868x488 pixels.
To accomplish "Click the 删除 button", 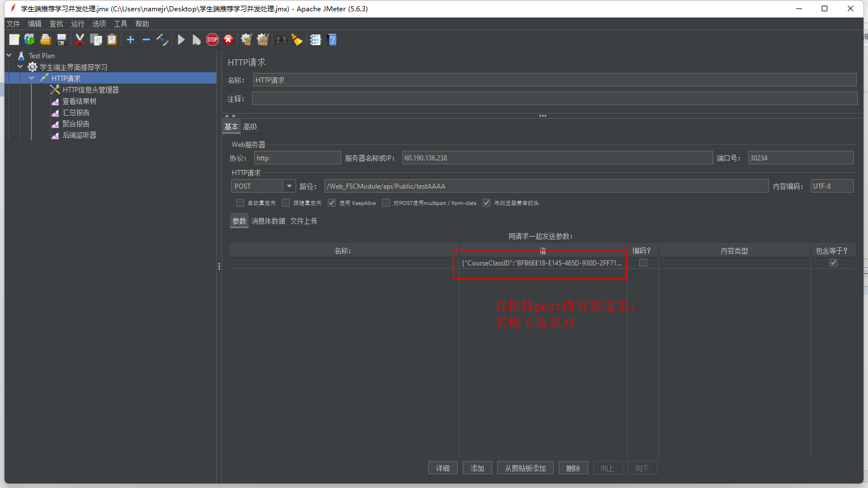I will click(x=574, y=468).
